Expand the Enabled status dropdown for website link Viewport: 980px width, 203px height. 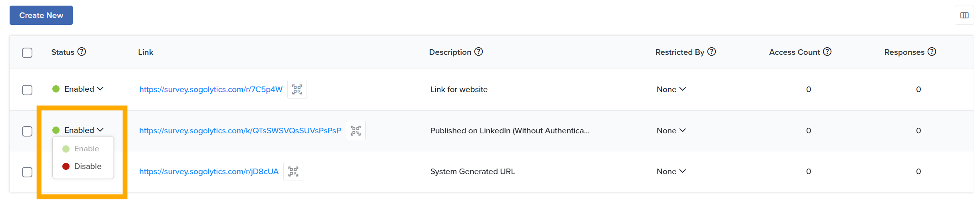tap(84, 89)
